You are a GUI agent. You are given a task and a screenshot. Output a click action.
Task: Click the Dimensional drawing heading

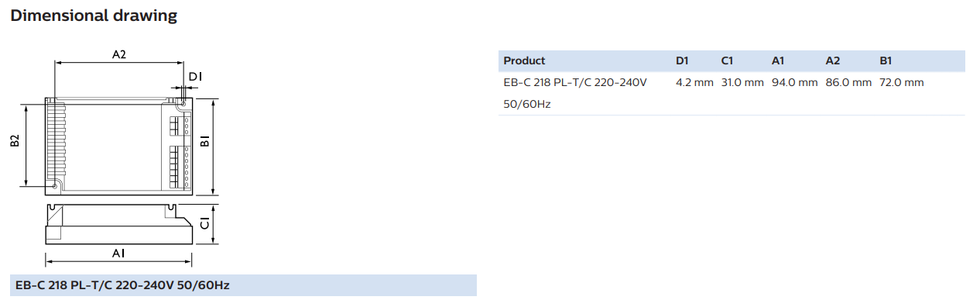(93, 15)
